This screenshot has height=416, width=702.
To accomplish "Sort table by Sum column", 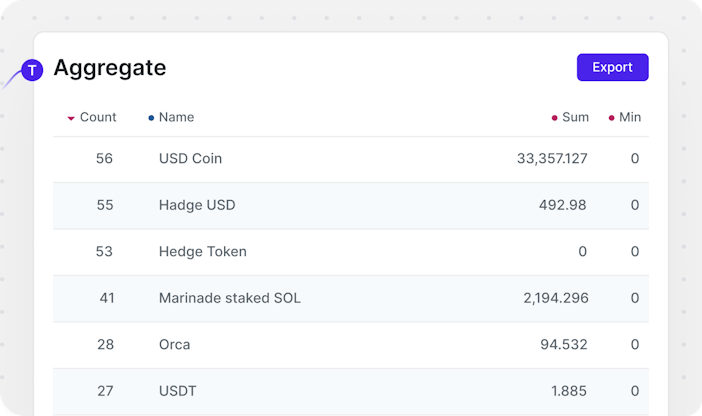I will coord(575,117).
